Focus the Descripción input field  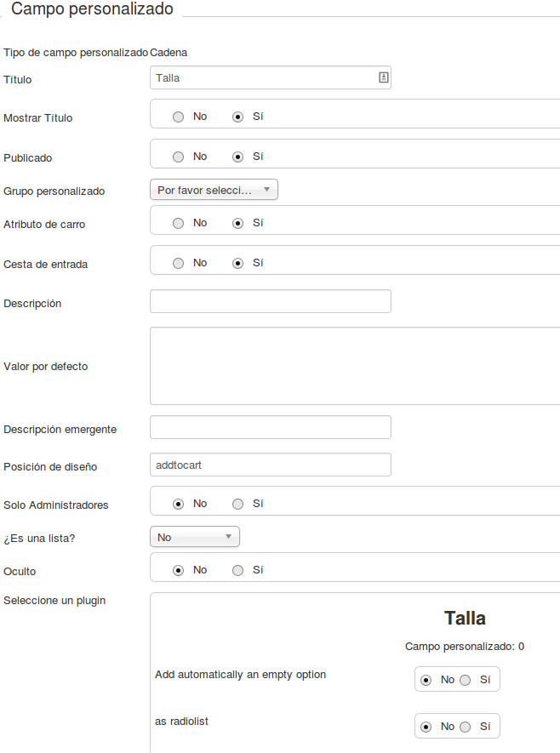[271, 301]
